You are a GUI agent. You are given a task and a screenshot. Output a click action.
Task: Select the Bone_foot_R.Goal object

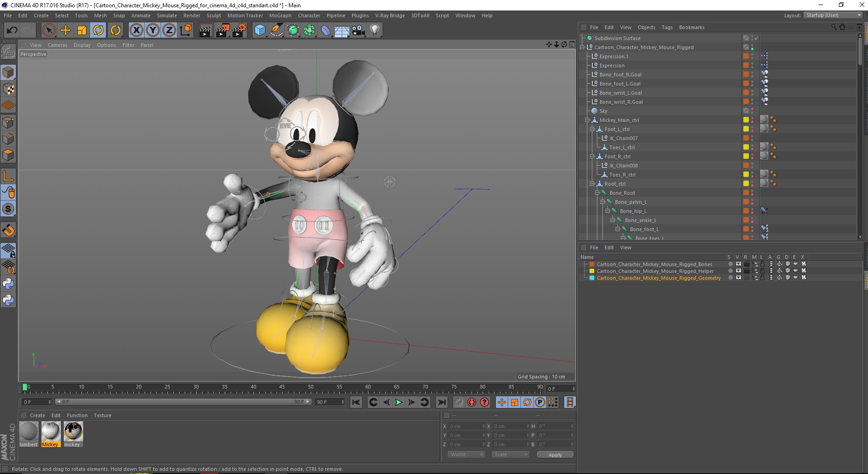[621, 75]
